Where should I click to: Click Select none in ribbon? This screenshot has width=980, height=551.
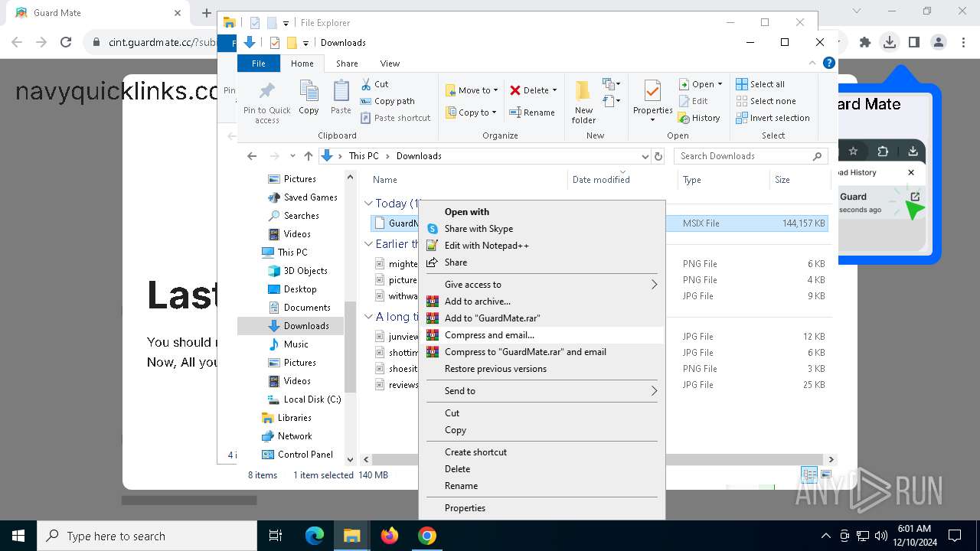[x=766, y=101]
